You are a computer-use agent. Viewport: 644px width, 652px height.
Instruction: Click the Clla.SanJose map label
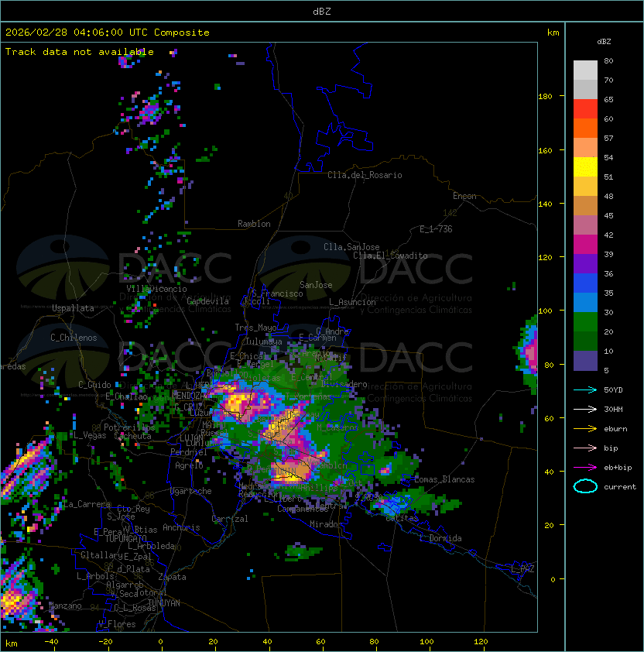click(351, 247)
